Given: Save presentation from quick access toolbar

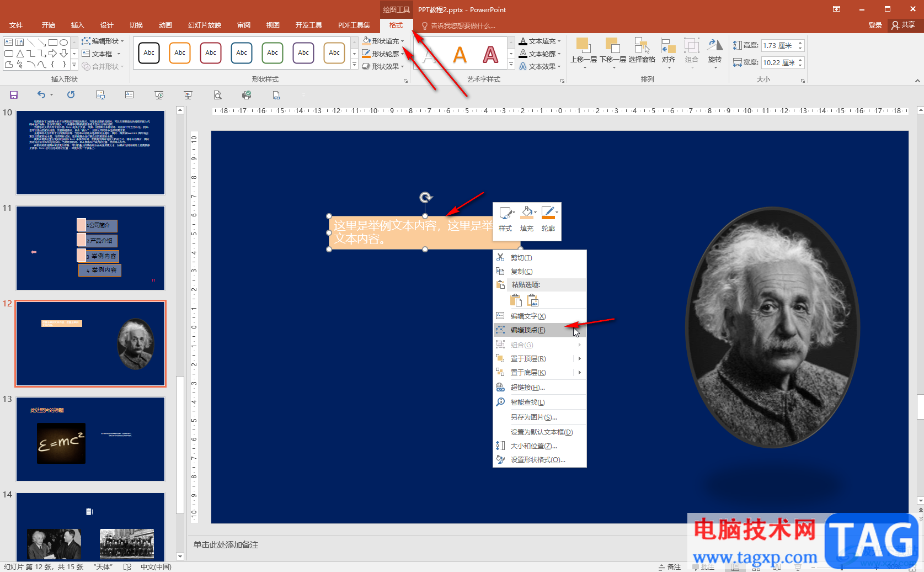Looking at the screenshot, I should 14,95.
